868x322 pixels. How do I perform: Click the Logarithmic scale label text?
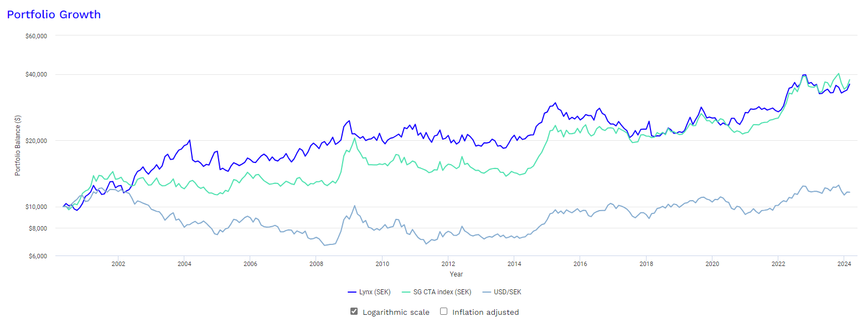click(x=396, y=312)
